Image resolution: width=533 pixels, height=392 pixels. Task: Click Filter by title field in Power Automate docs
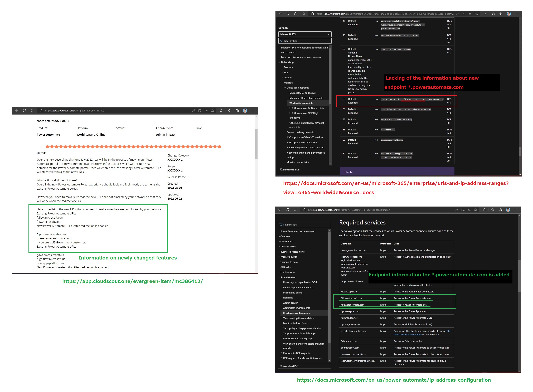point(305,225)
